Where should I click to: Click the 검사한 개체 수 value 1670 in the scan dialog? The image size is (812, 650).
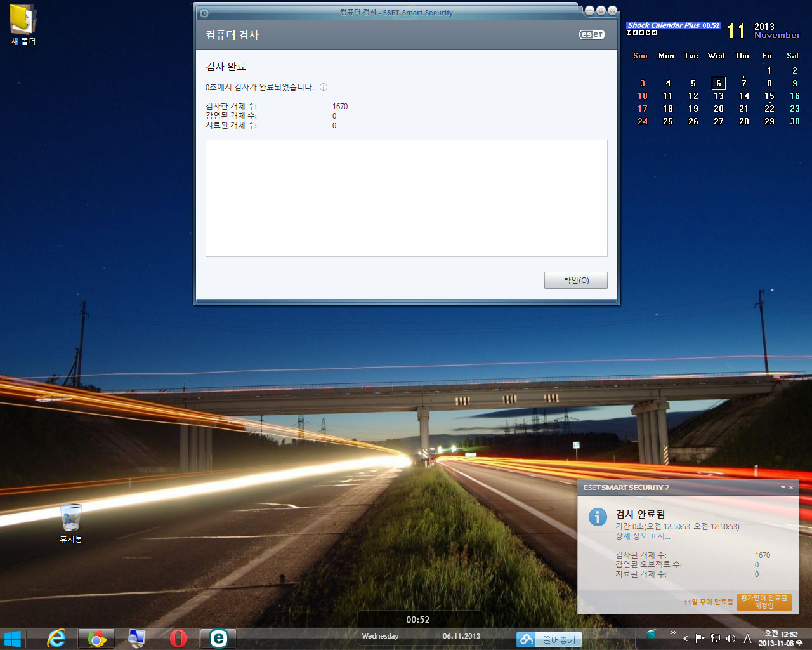click(x=340, y=107)
